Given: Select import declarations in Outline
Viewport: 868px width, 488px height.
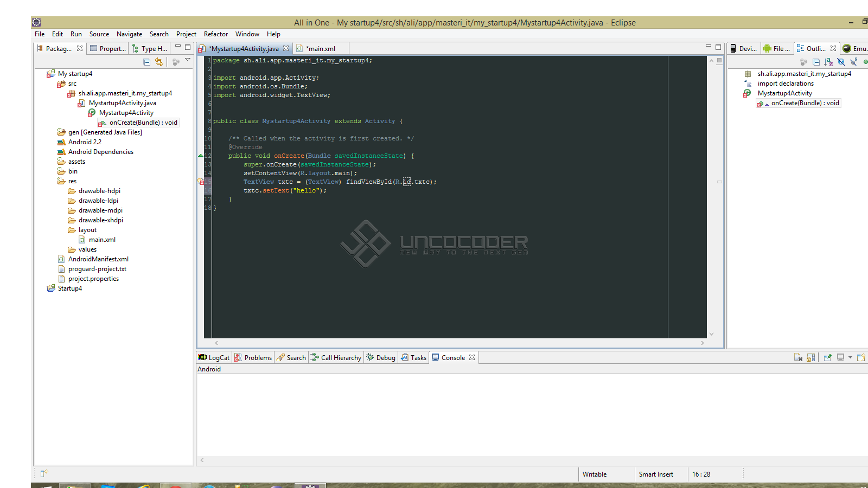Looking at the screenshot, I should [x=786, y=84].
